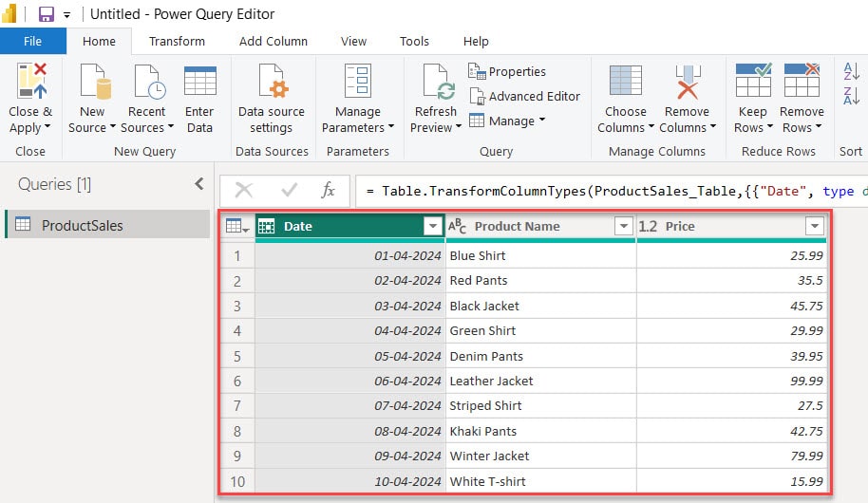Click the cell White T-shirt
868x503 pixels.
tap(541, 481)
